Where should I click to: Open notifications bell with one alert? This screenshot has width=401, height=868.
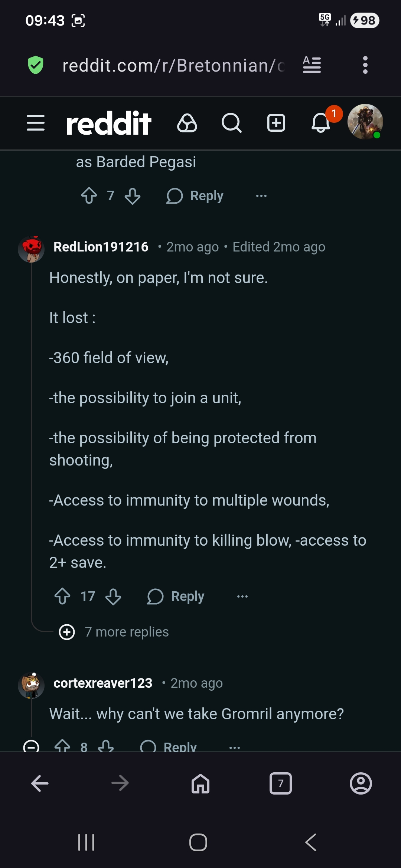321,123
